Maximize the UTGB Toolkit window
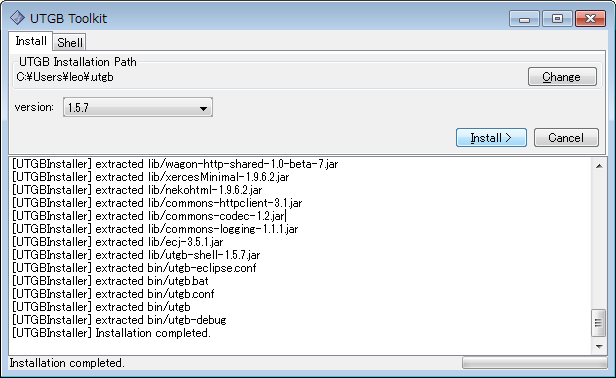 [557, 18]
